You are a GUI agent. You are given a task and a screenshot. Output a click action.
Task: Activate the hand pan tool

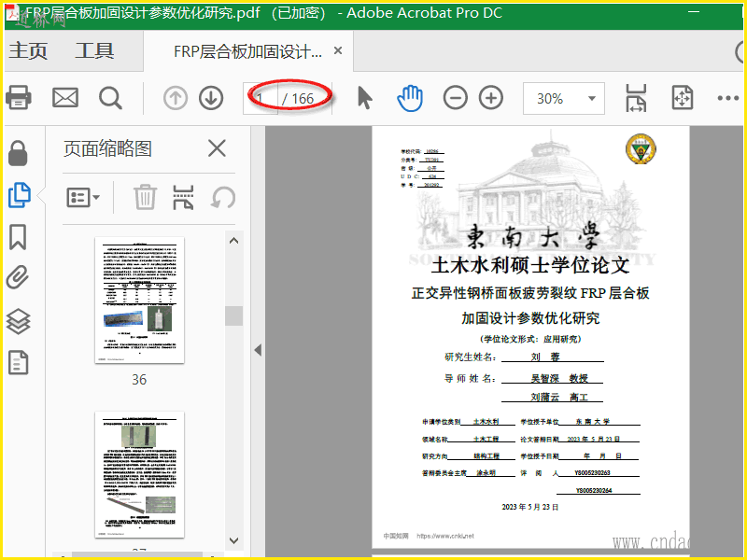tap(410, 98)
